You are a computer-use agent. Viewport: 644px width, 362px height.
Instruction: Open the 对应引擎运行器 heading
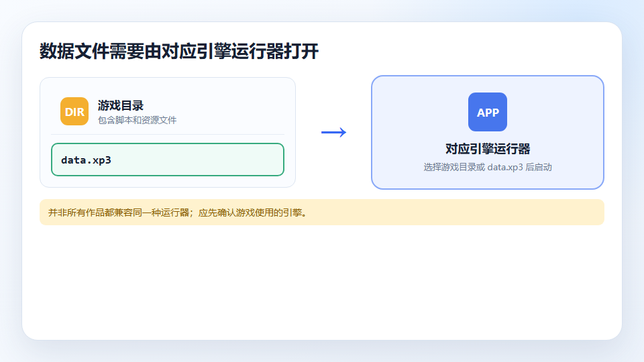[488, 149]
